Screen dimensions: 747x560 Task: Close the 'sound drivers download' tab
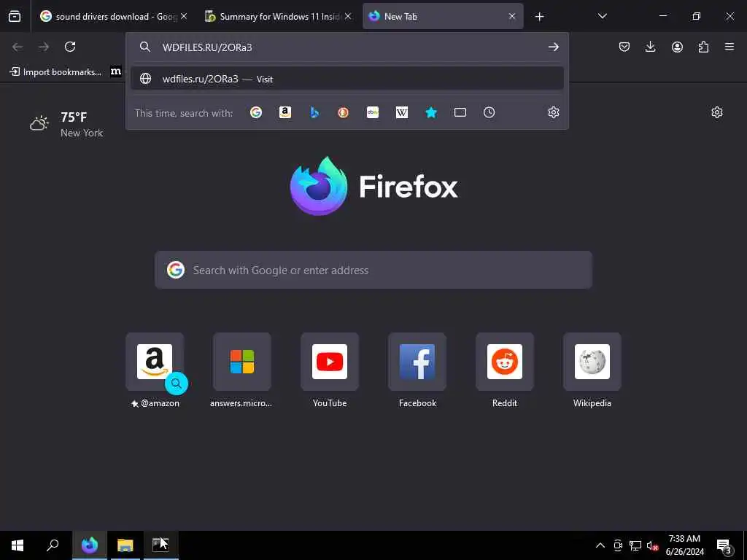click(184, 16)
